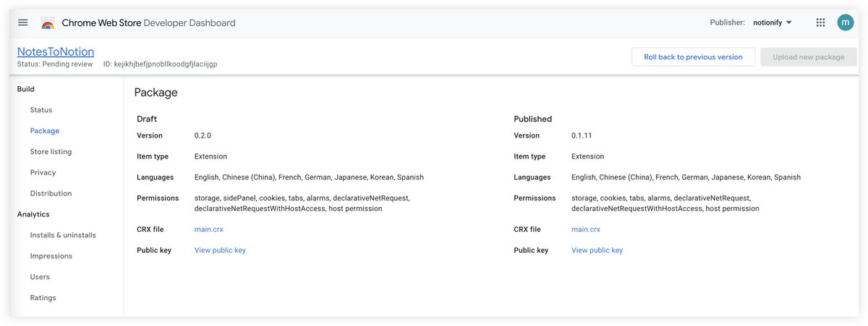Click the Draft column heading
Viewport: 868px width, 326px height.
(x=147, y=119)
